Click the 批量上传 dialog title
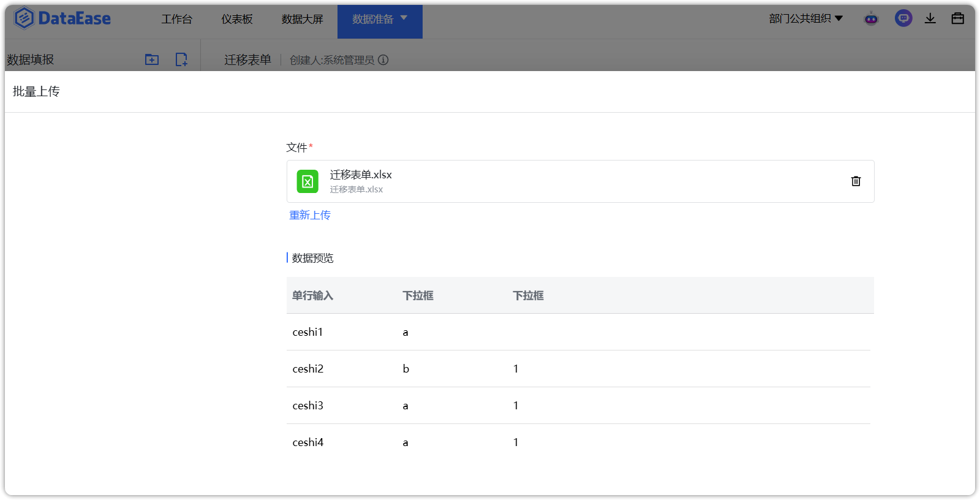Screen dimensions: 980x500 pos(36,91)
